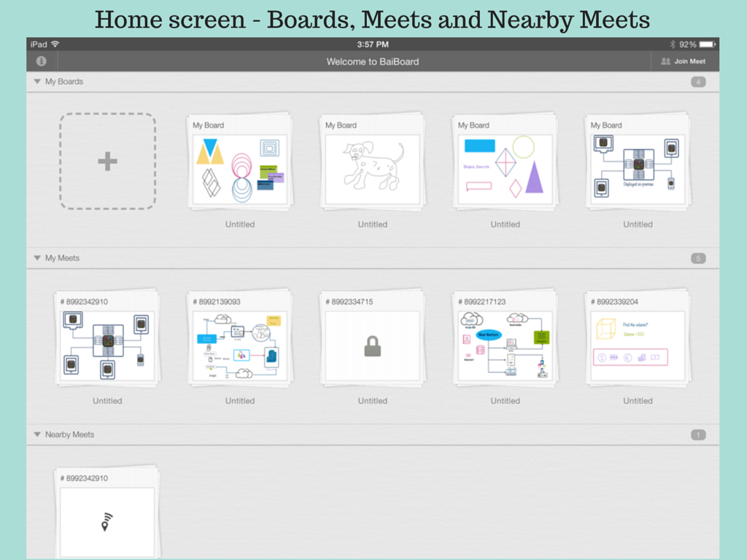Click the My Boards count badge 4
Image resolution: width=747 pixels, height=560 pixels.
tap(698, 82)
